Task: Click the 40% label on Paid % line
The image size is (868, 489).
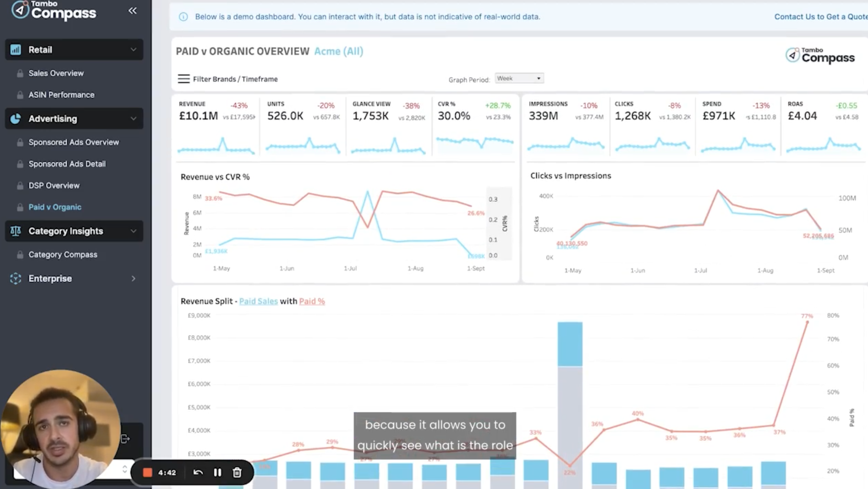Action: [638, 414]
